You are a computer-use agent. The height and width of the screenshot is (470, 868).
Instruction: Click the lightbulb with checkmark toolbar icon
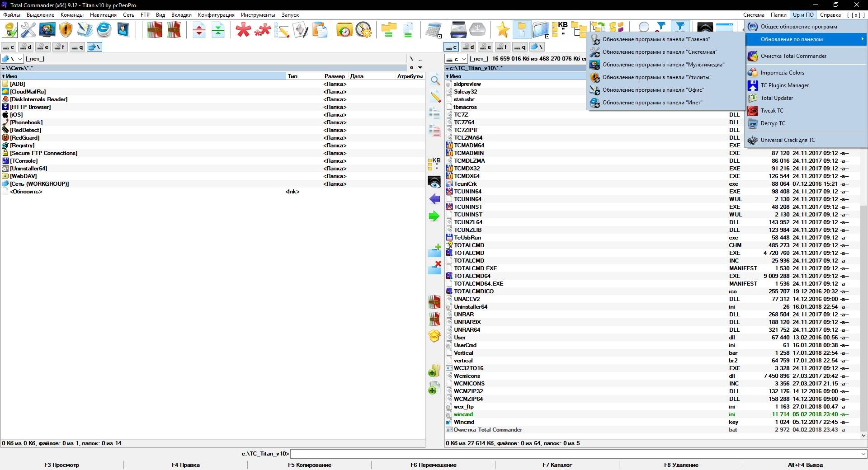point(10,30)
